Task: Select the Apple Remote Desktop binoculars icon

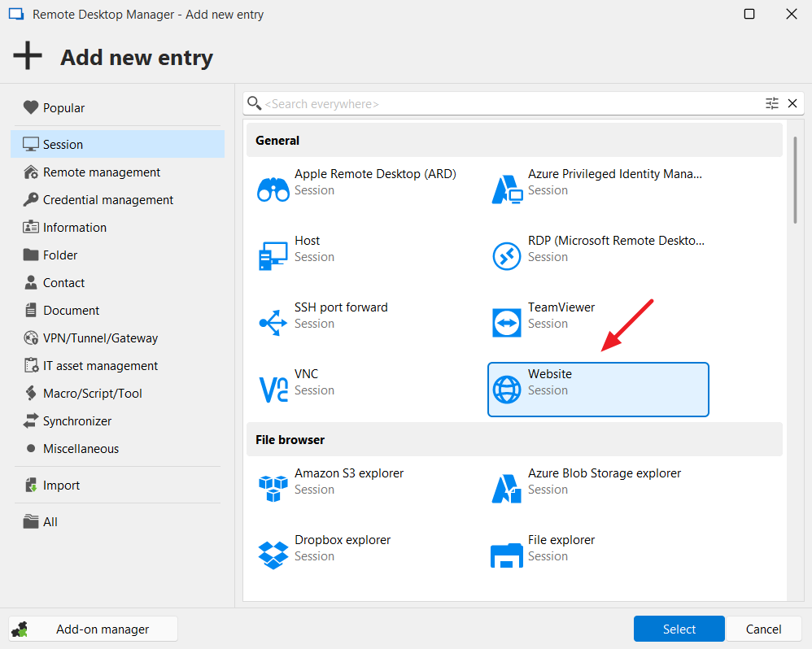Action: (x=273, y=189)
